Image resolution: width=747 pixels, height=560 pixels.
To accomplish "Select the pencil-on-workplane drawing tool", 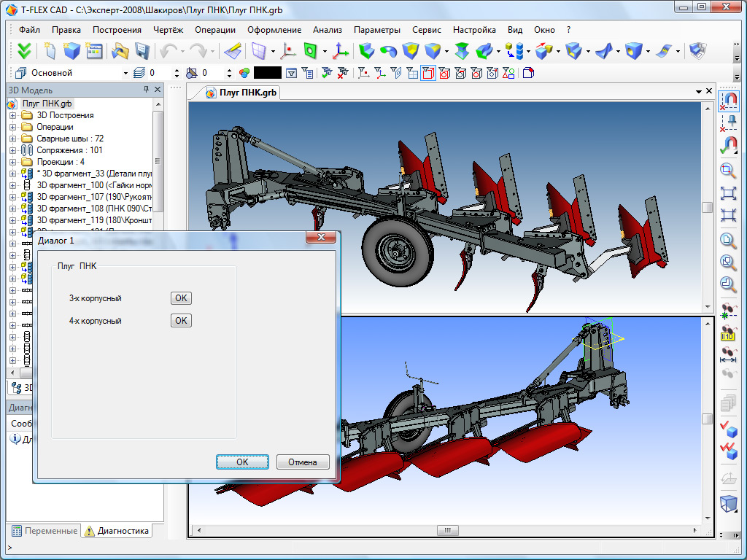I will click(233, 50).
